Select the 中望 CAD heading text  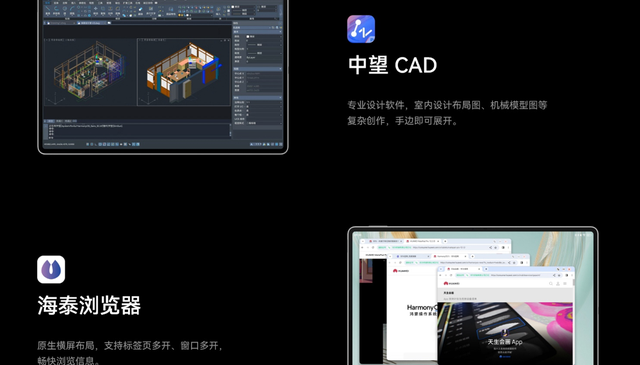tap(392, 65)
